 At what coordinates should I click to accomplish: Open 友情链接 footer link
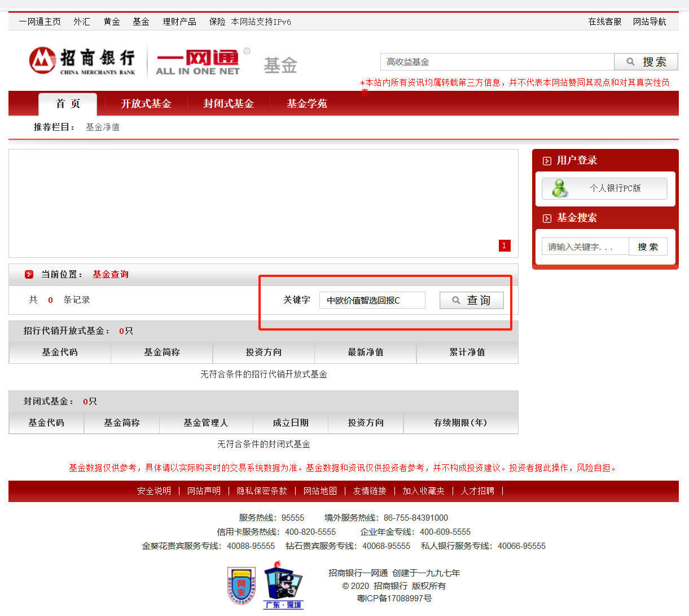click(370, 491)
